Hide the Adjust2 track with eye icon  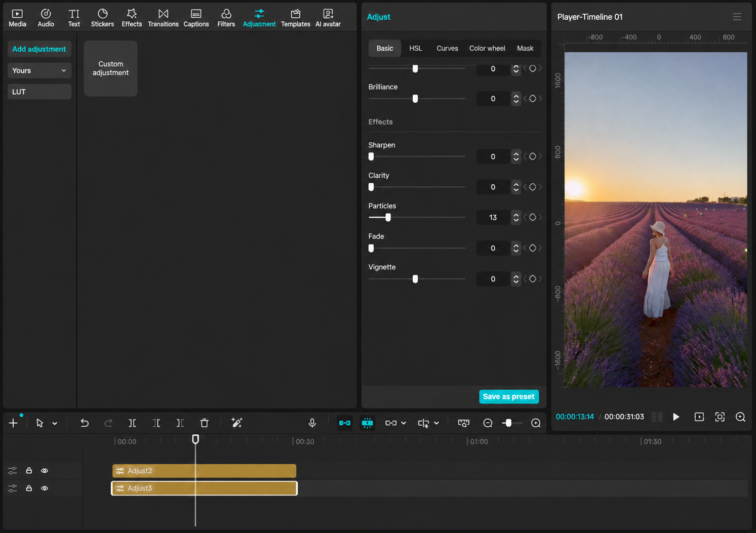coord(45,471)
